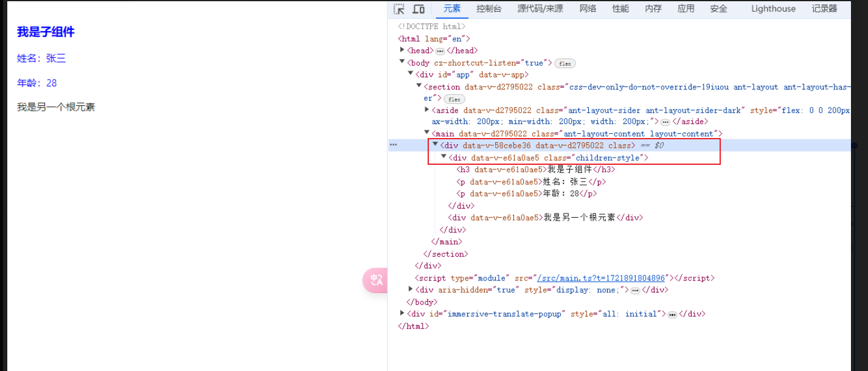Click the flex badge on section

pyautogui.click(x=454, y=99)
